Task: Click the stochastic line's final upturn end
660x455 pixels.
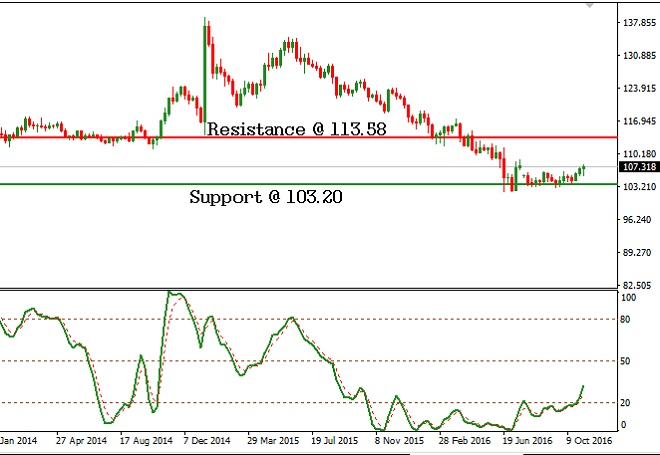Action: click(x=583, y=386)
